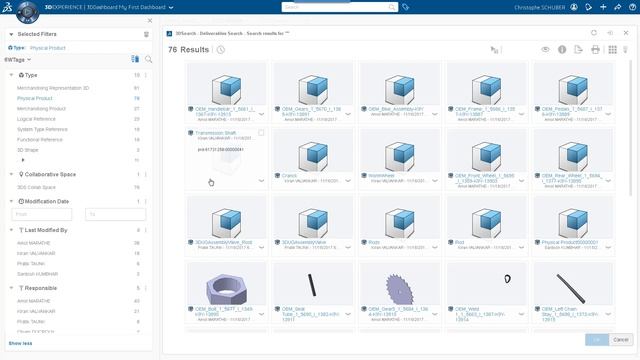Open the 3DEXPERIENCE compass
The width and height of the screenshot is (640, 360).
pyautogui.click(x=27, y=12)
